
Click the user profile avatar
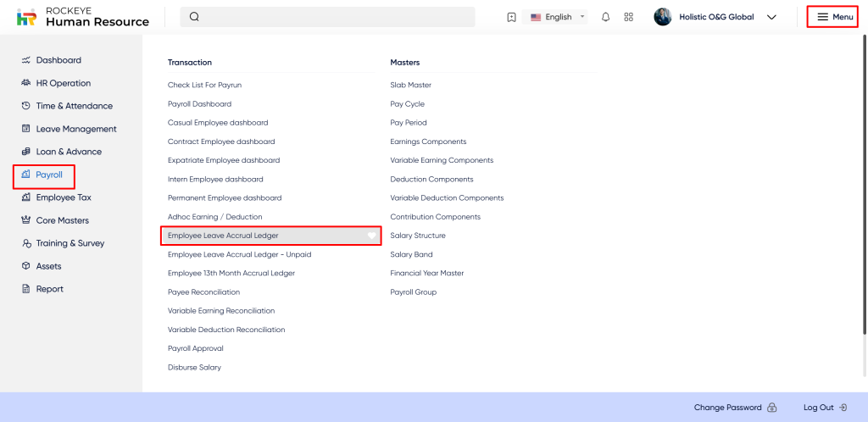[663, 17]
